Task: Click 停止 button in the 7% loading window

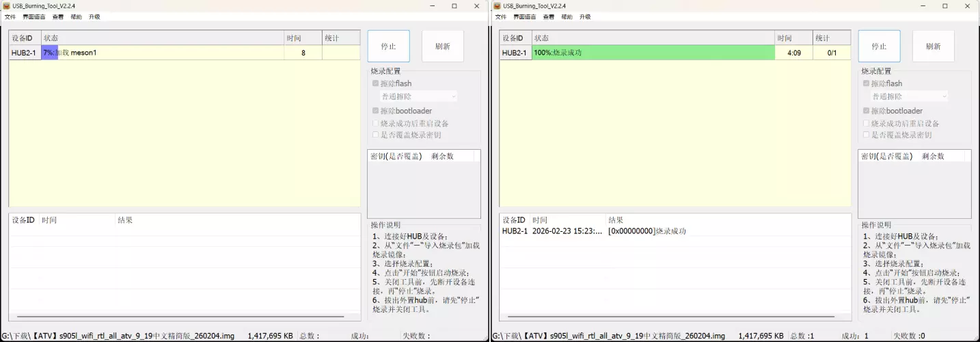Action: [x=389, y=47]
